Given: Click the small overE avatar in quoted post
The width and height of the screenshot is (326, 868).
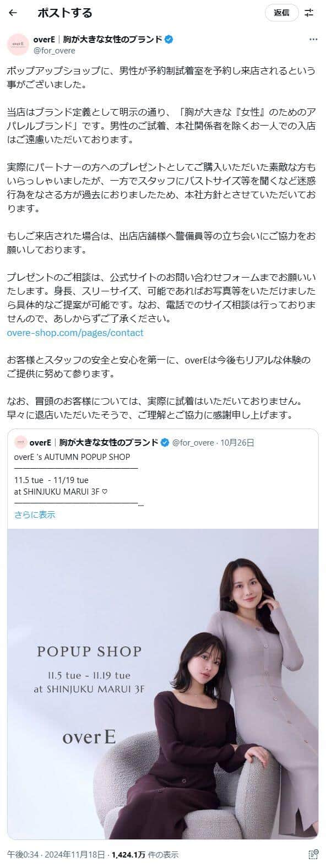Looking at the screenshot, I should point(20,442).
